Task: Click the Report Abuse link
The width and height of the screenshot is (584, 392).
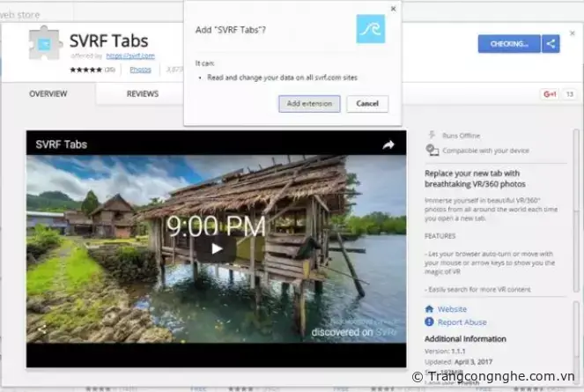Action: (x=462, y=322)
